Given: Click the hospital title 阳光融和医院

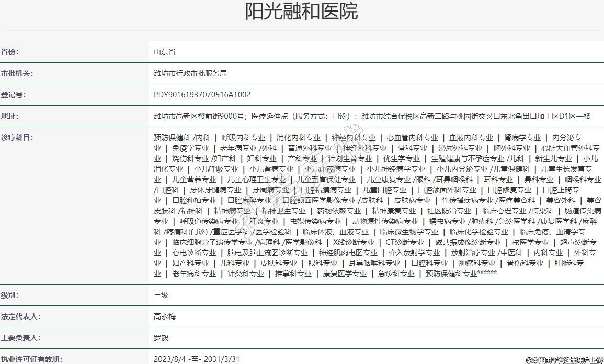Looking at the screenshot, I should click(x=302, y=12).
